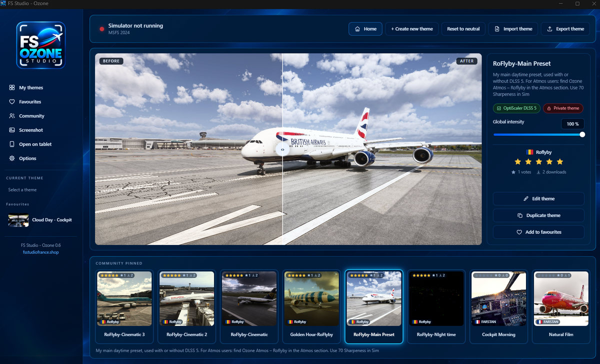Click the FS Studio title bar app icon

(x=4, y=3)
